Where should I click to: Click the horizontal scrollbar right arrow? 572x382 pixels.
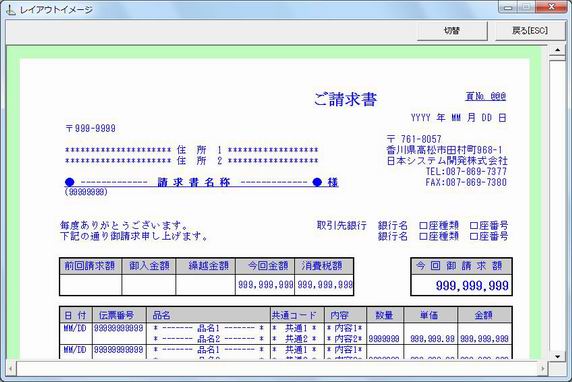tap(543, 369)
